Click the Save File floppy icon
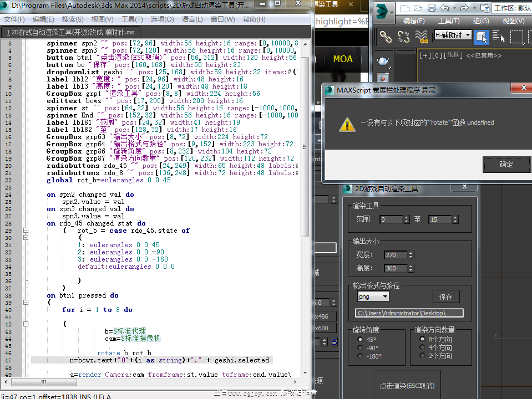Image resolution: width=532 pixels, height=399 pixels. pyautogui.click(x=432, y=8)
